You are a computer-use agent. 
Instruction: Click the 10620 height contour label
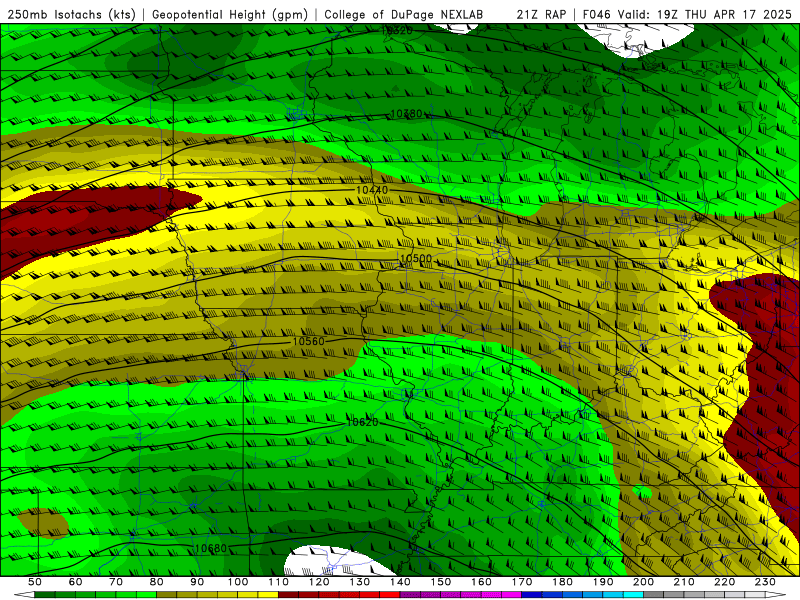coord(363,422)
